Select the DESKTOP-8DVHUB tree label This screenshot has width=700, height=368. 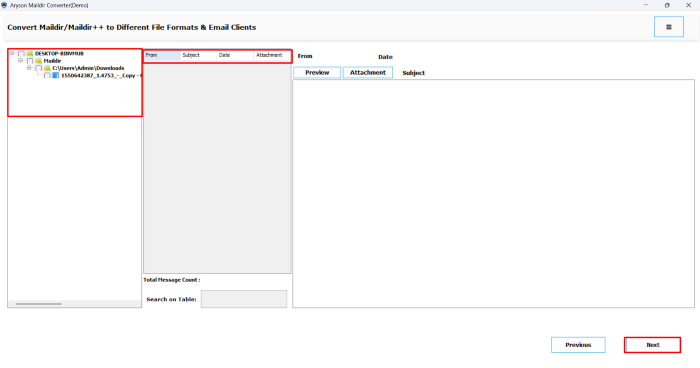(x=59, y=54)
